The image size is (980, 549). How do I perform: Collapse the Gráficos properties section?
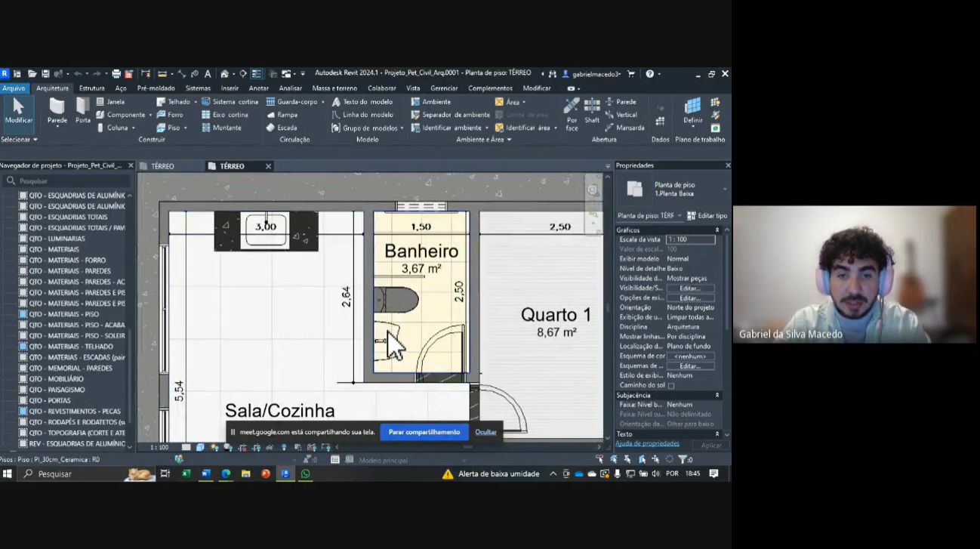(717, 230)
